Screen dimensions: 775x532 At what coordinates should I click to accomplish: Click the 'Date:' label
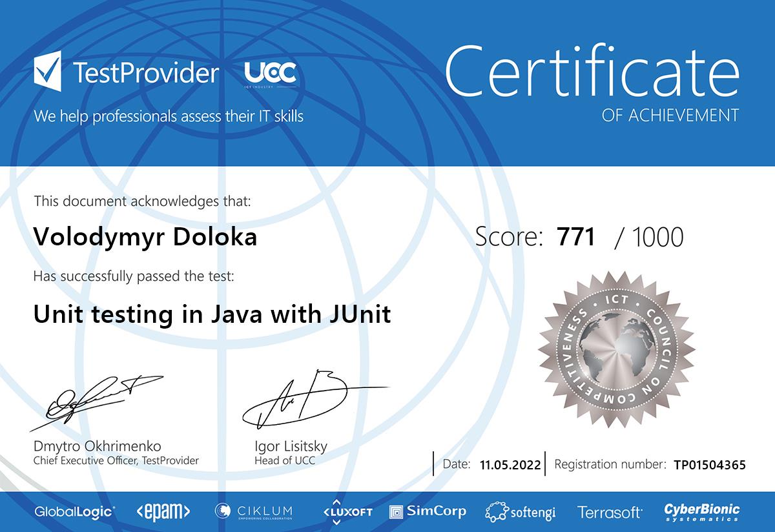pyautogui.click(x=457, y=464)
